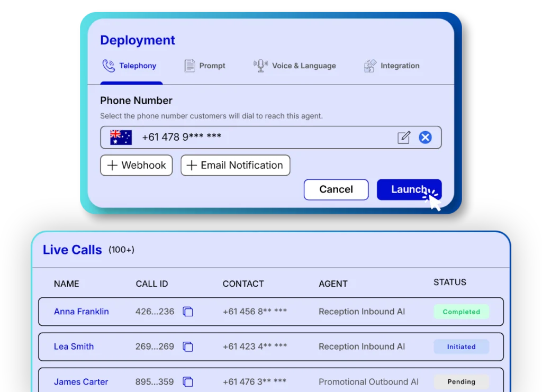Viewport: 542px width, 392px height.
Task: Open Lea Smith's call record
Action: pos(74,347)
